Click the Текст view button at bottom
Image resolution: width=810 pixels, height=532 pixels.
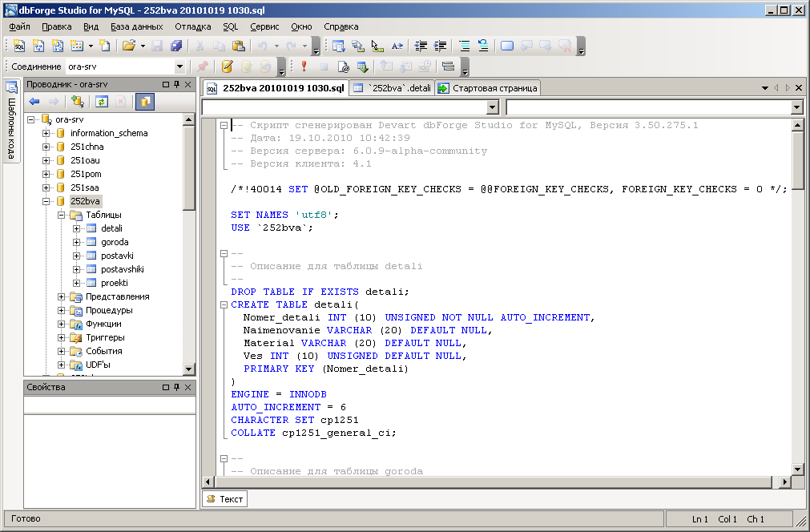(225, 499)
